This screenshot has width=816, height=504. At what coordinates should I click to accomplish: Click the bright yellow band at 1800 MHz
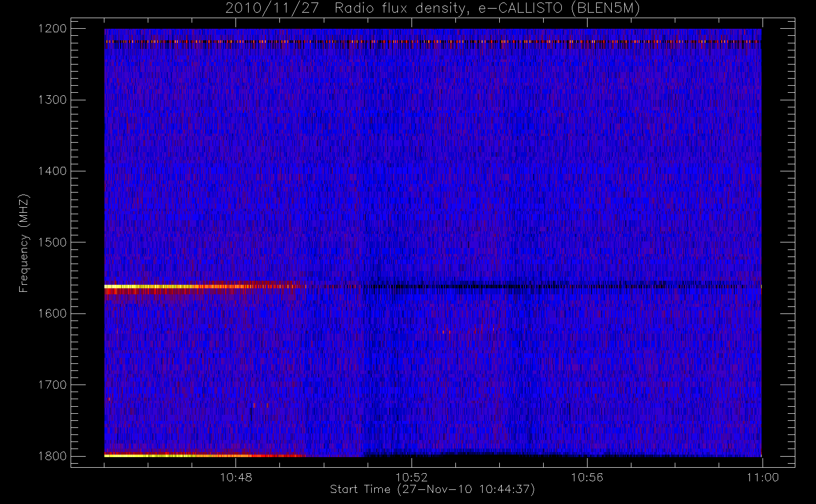pyautogui.click(x=202, y=456)
